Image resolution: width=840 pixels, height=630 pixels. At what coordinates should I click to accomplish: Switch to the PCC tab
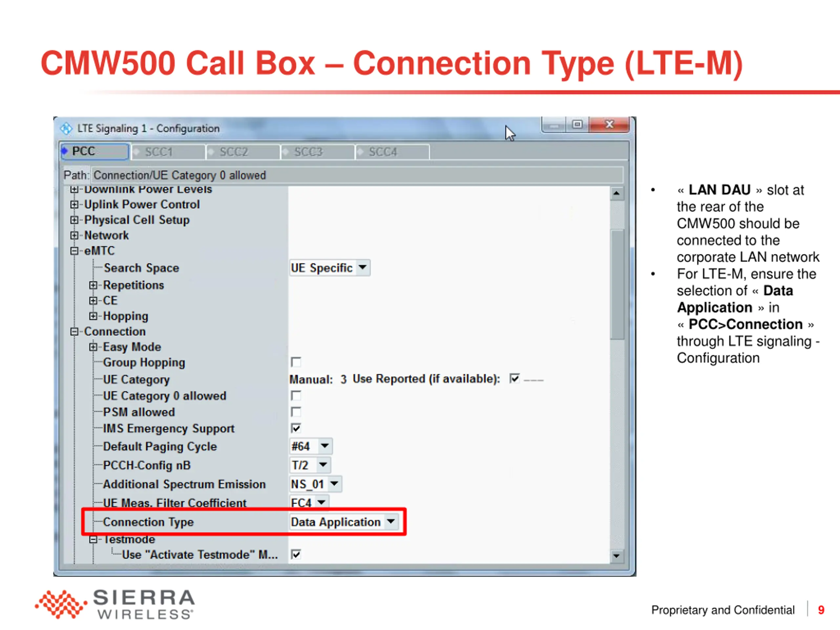(x=94, y=151)
